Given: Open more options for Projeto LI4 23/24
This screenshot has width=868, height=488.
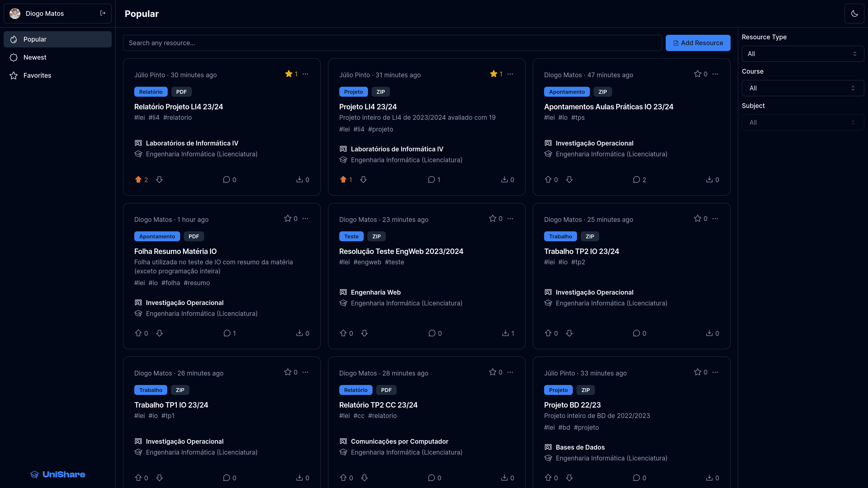Looking at the screenshot, I should point(510,74).
